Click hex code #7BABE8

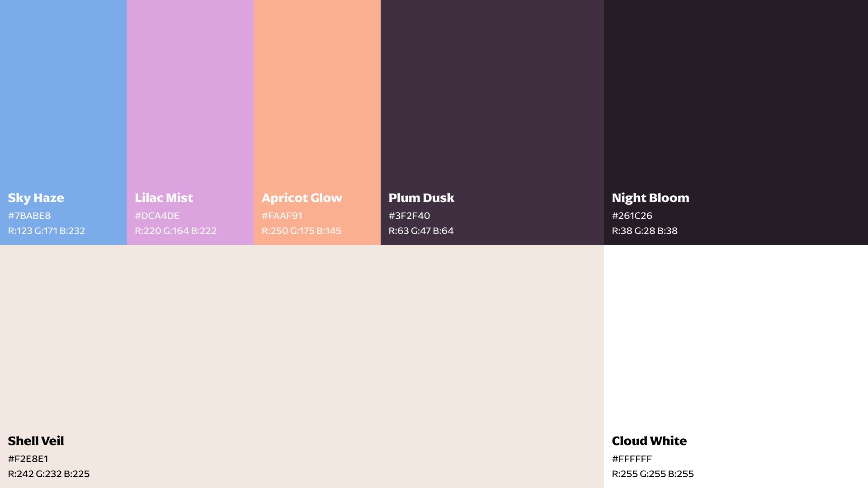(x=29, y=216)
